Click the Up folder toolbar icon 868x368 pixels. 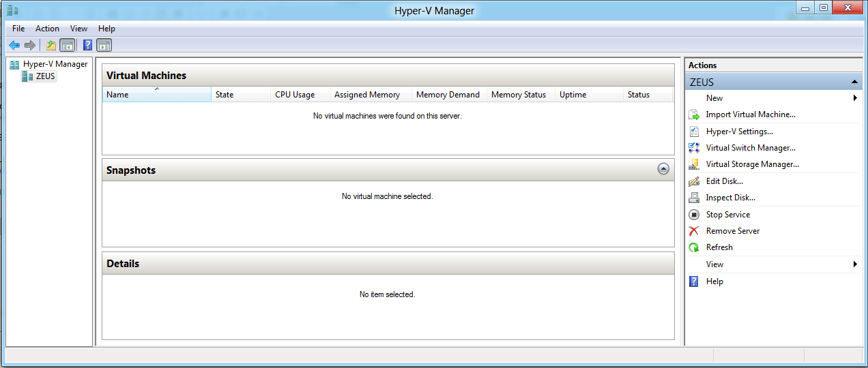pos(50,46)
